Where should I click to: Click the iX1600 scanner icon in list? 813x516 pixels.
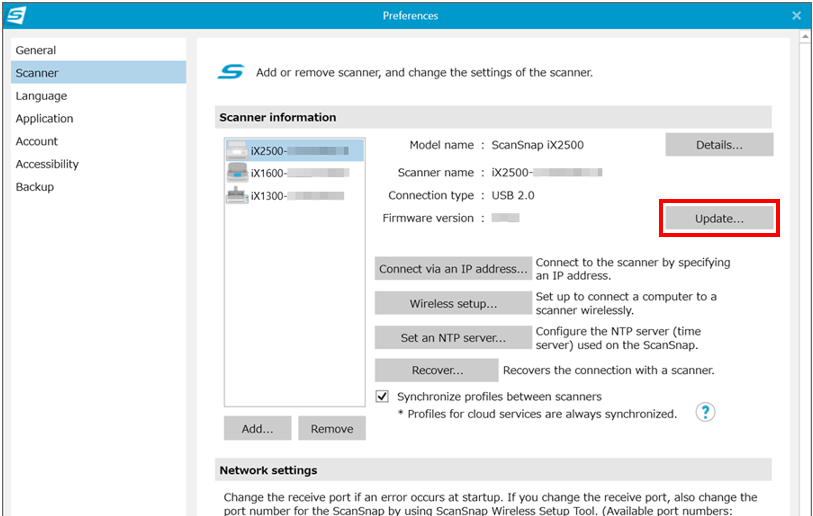pyautogui.click(x=237, y=173)
